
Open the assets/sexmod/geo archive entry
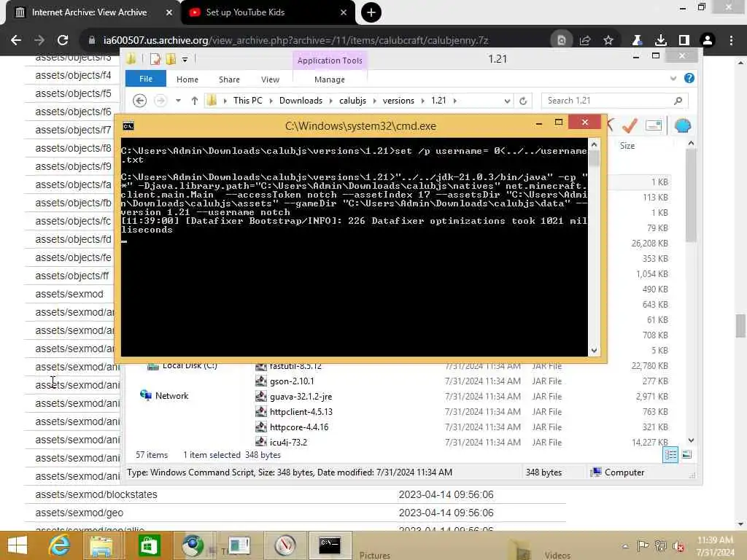(x=79, y=513)
